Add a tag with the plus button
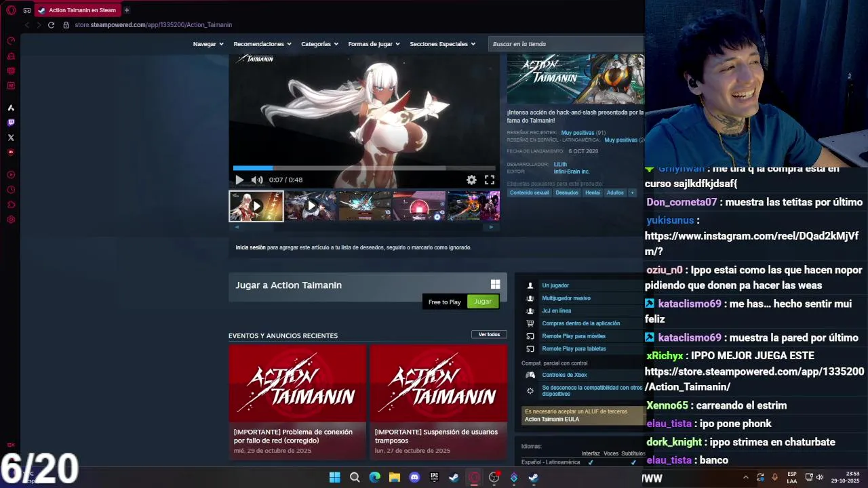 pos(632,192)
